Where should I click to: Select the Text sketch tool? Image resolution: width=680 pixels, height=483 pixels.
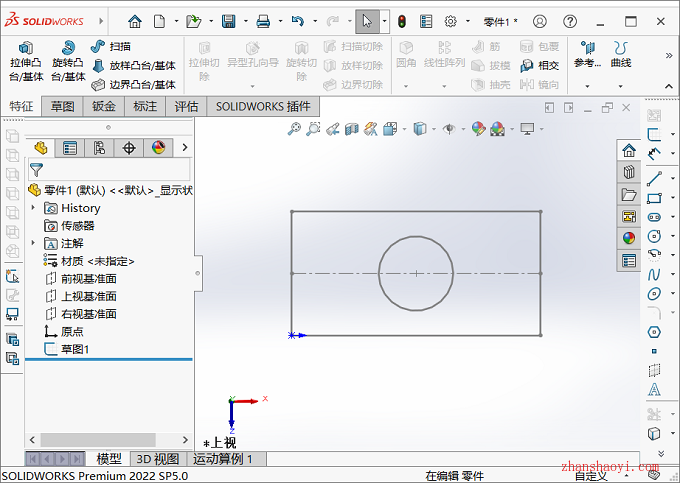pos(654,389)
